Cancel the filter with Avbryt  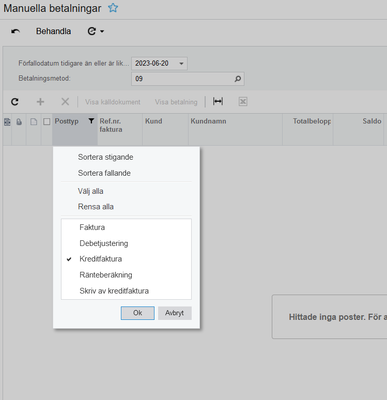(175, 313)
